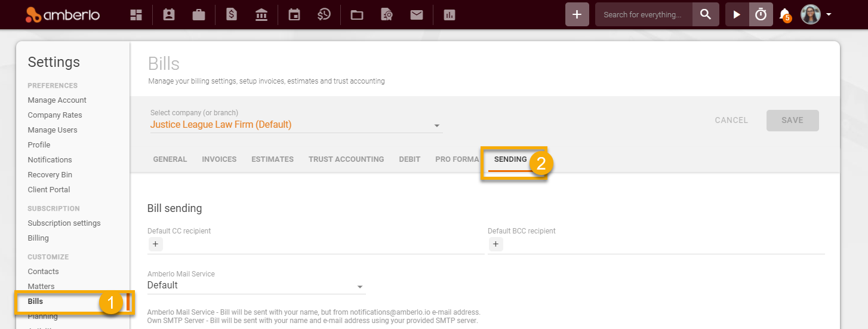Open Matters under Customize

pos(41,287)
